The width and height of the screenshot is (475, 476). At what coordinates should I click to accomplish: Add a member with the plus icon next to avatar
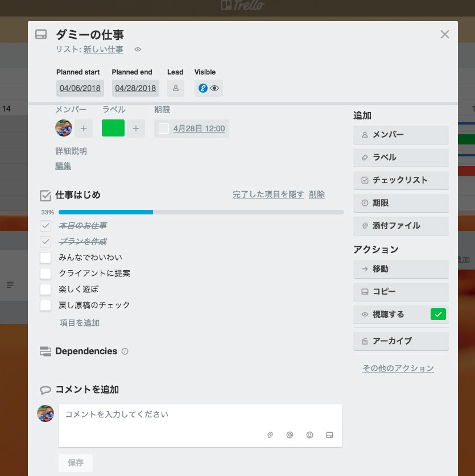tap(83, 128)
